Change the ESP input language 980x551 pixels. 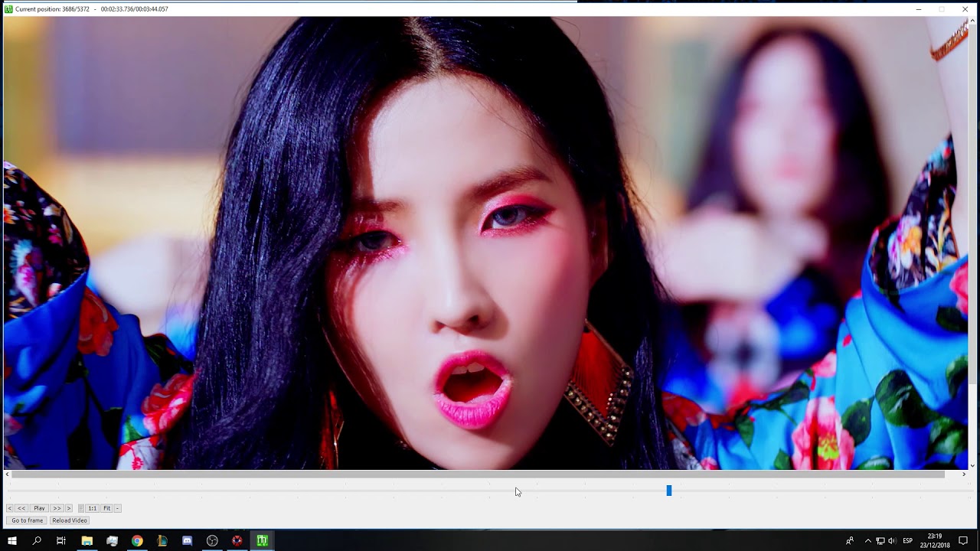coord(908,540)
